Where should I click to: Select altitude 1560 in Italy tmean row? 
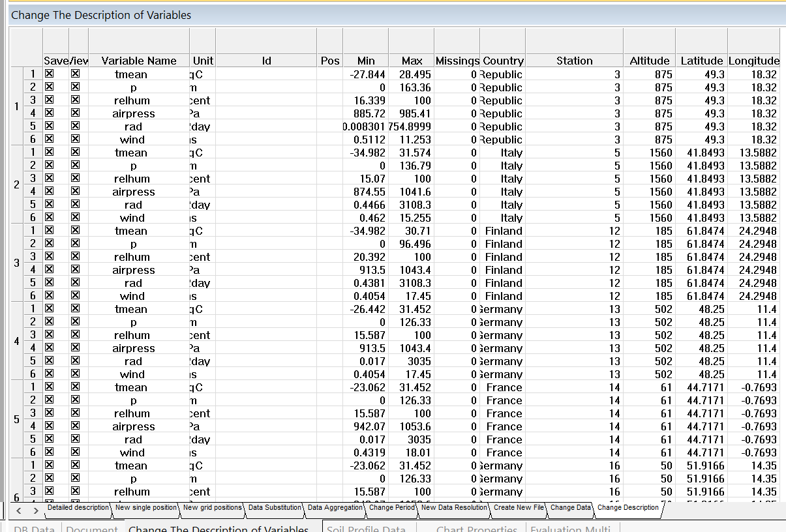click(661, 153)
